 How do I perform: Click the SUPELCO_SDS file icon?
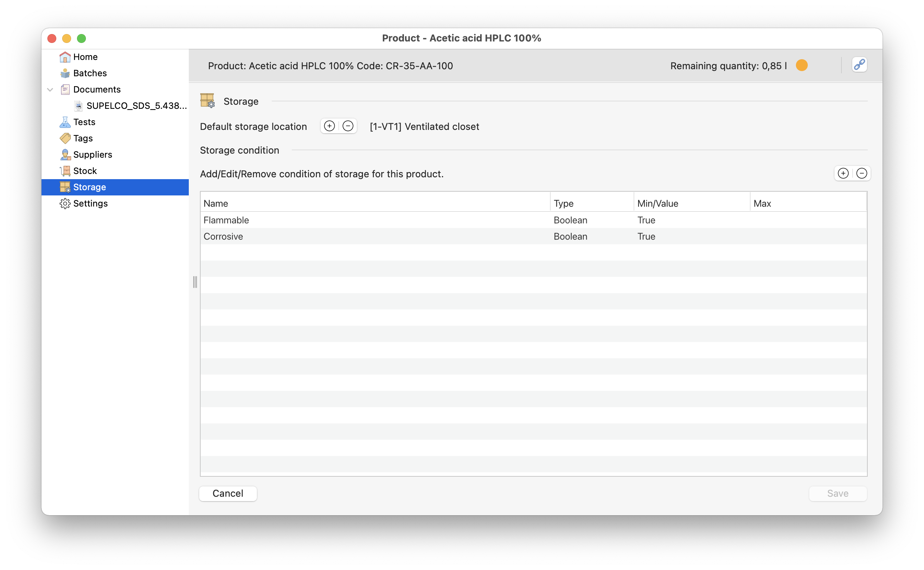pos(78,106)
